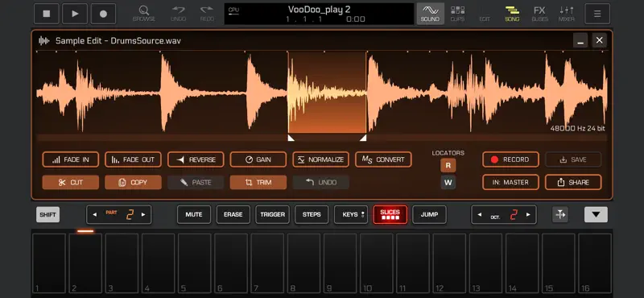Arm recording with the transport Record button

click(x=103, y=14)
